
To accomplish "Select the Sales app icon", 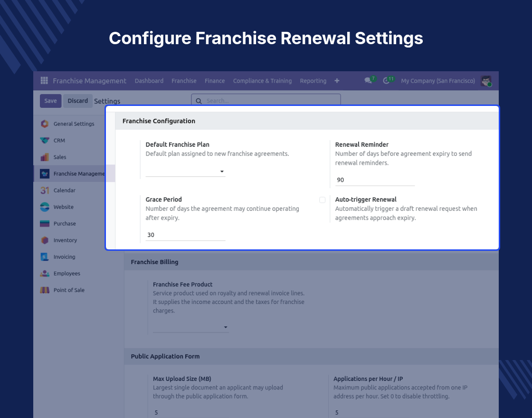I will coord(45,157).
